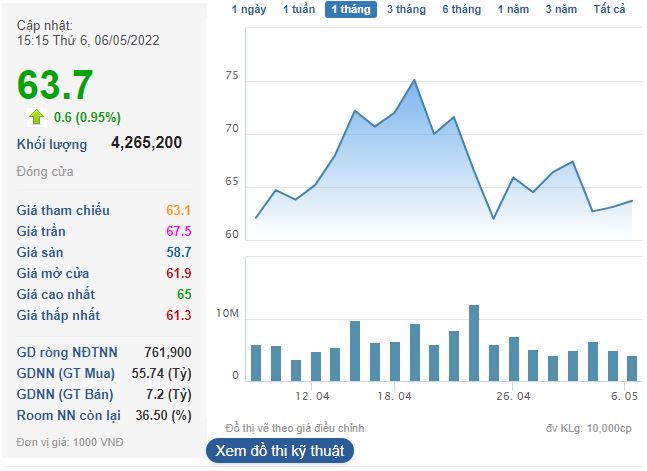
Task: Click the '10M' volume axis label
Action: click(227, 314)
